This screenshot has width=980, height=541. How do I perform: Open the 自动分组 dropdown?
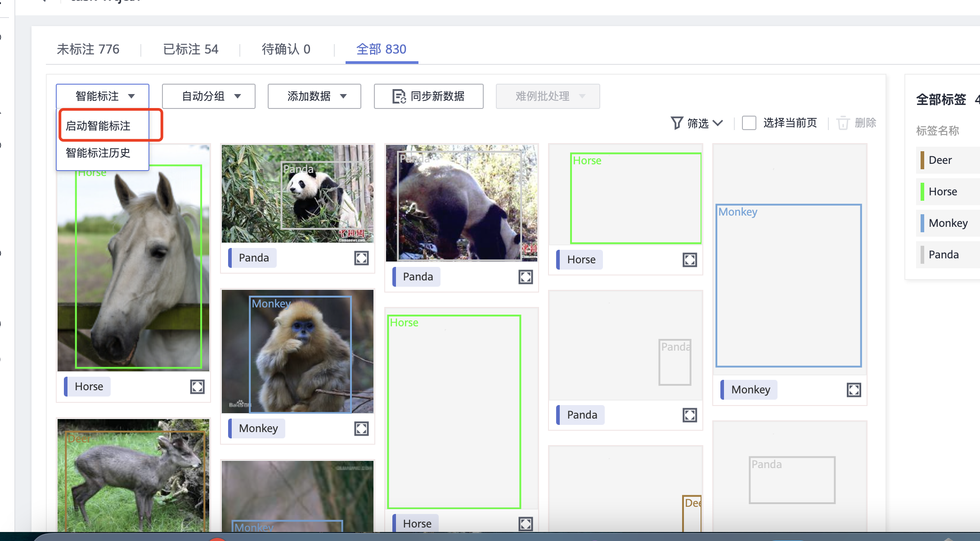click(x=209, y=96)
